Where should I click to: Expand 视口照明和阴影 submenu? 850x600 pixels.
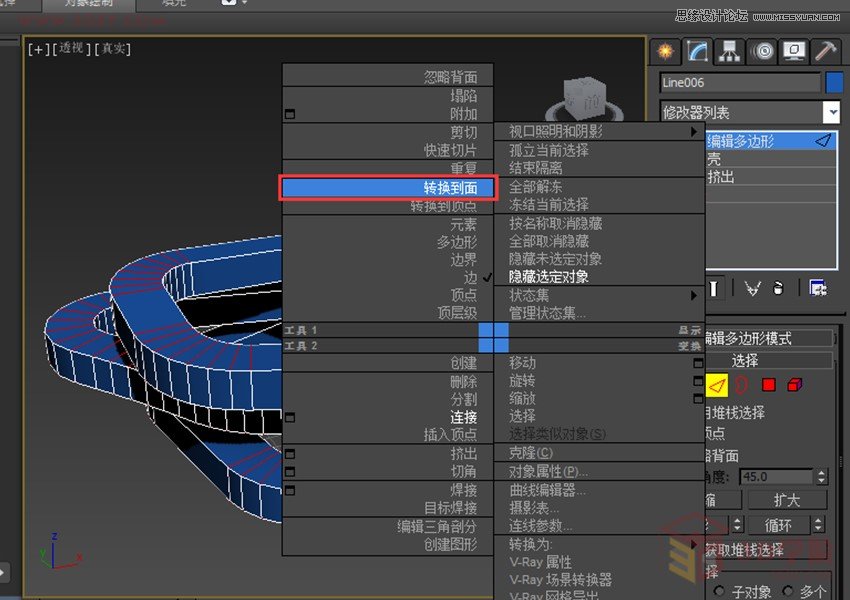tap(600, 131)
